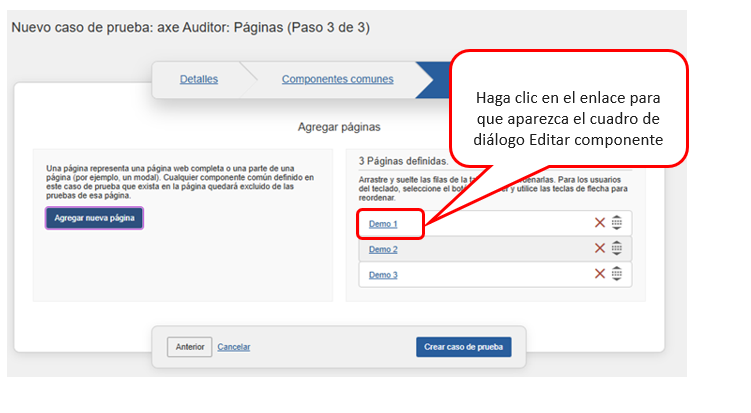This screenshot has height=413, width=751.
Task: Select the reorder handle for Demo 1
Action: 617,223
